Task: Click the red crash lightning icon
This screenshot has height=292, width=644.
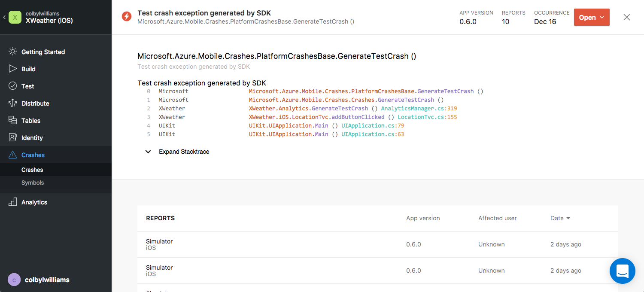Action: [126, 16]
